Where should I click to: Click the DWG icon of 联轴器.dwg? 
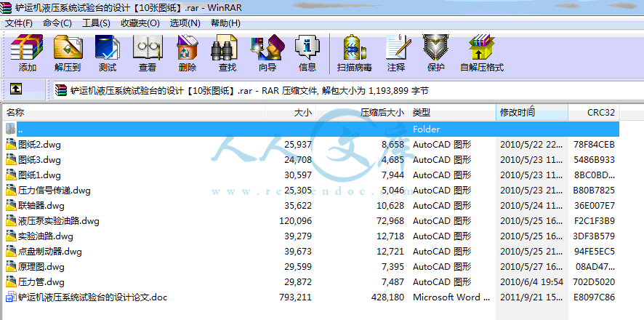click(11, 205)
